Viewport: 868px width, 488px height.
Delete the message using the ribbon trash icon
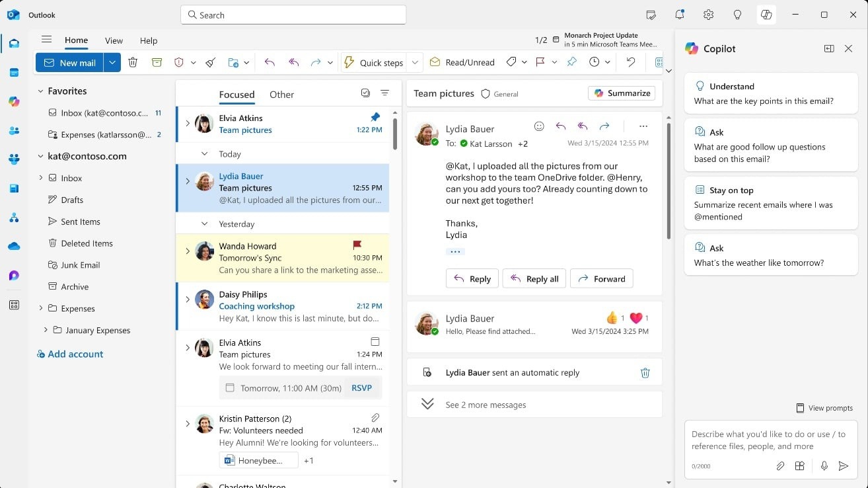coord(133,62)
